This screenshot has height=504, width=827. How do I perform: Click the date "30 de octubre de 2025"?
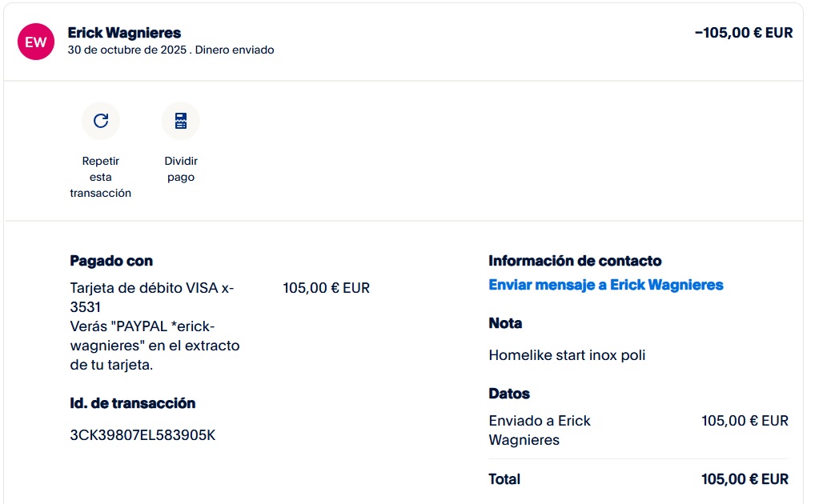point(126,50)
